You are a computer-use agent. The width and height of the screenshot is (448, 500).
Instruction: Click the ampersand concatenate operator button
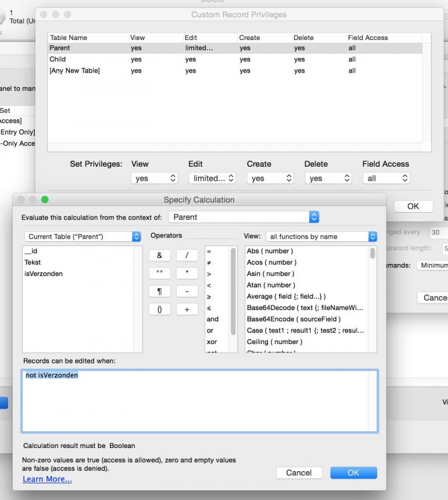coord(159,255)
